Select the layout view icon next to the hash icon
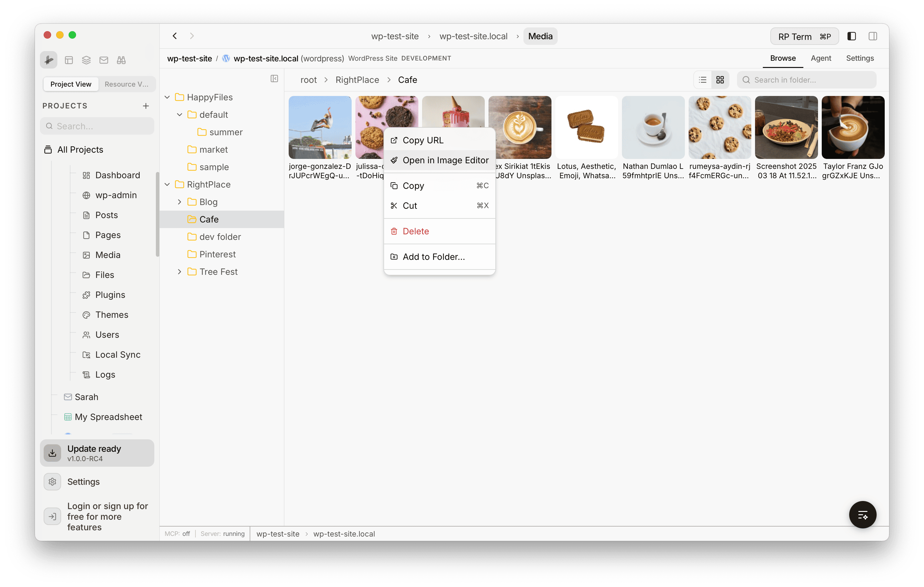Viewport: 924px width, 587px height. click(69, 60)
